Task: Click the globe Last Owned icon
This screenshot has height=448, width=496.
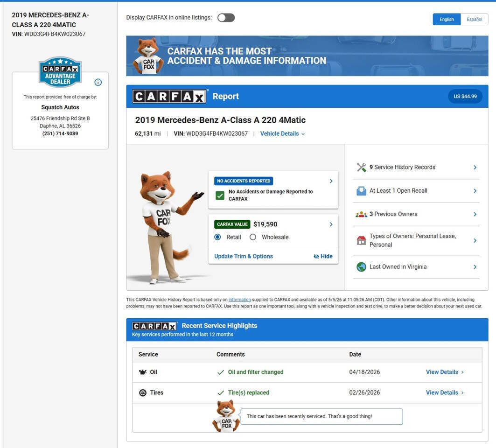Action: pyautogui.click(x=361, y=267)
